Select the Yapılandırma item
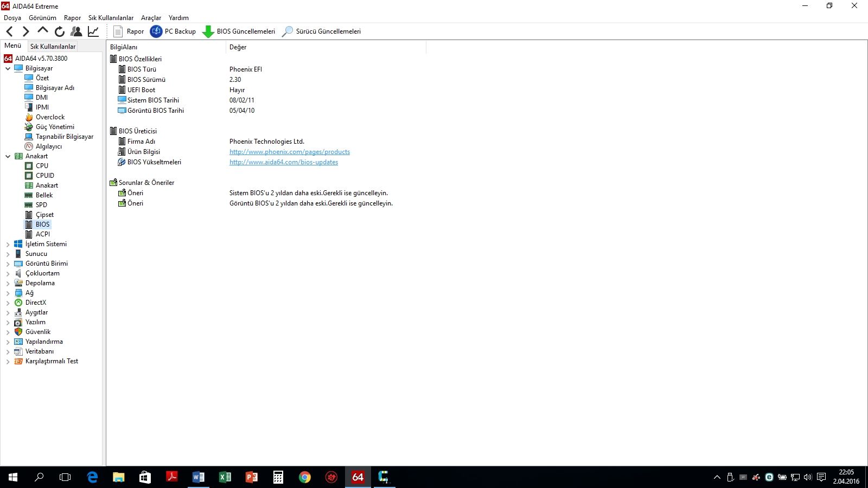Screen dimensions: 868x488 (x=44, y=342)
